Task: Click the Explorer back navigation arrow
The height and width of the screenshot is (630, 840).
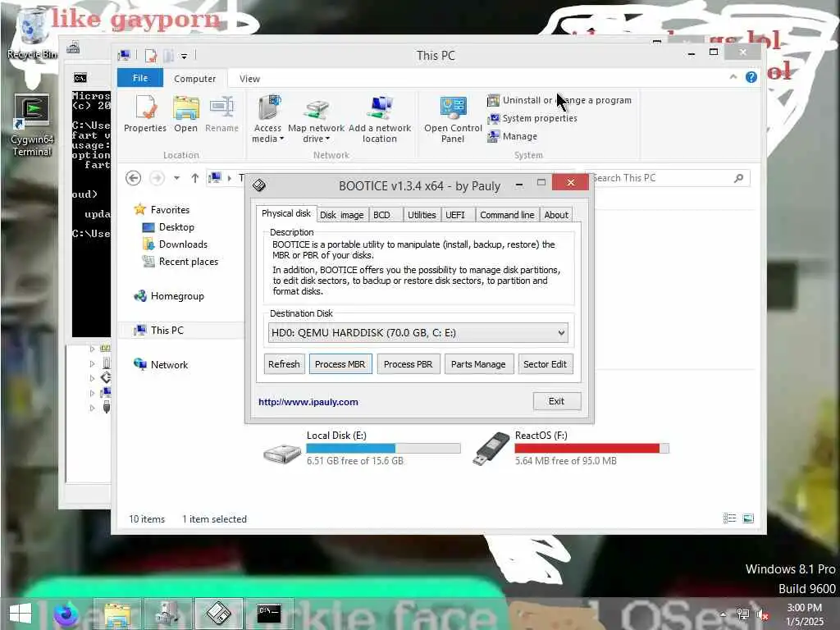Action: point(134,178)
